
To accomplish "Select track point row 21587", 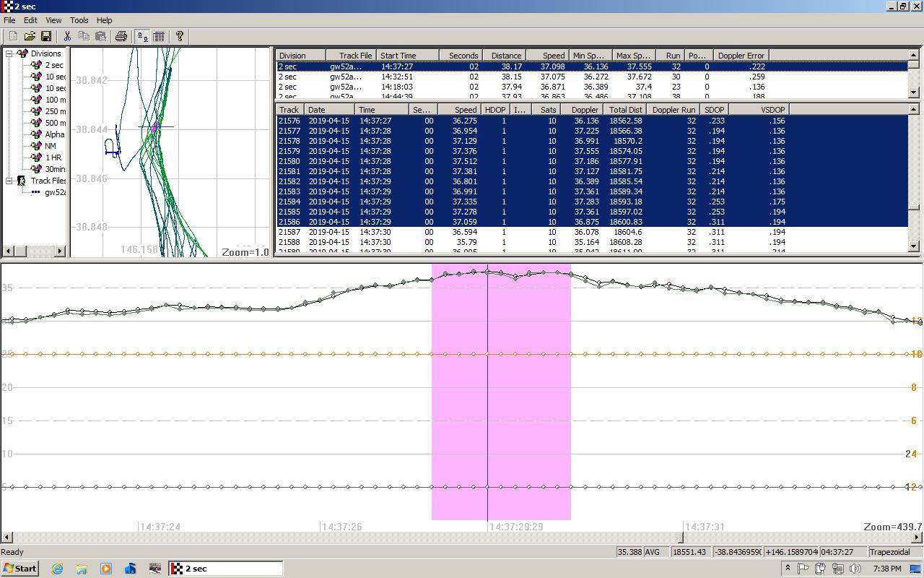I will click(289, 232).
